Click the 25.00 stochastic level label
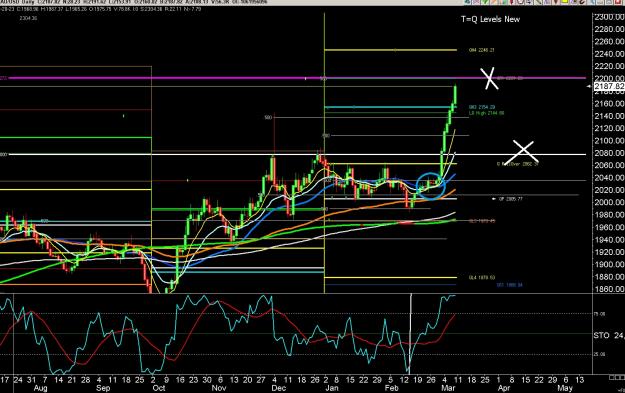 tap(599, 354)
